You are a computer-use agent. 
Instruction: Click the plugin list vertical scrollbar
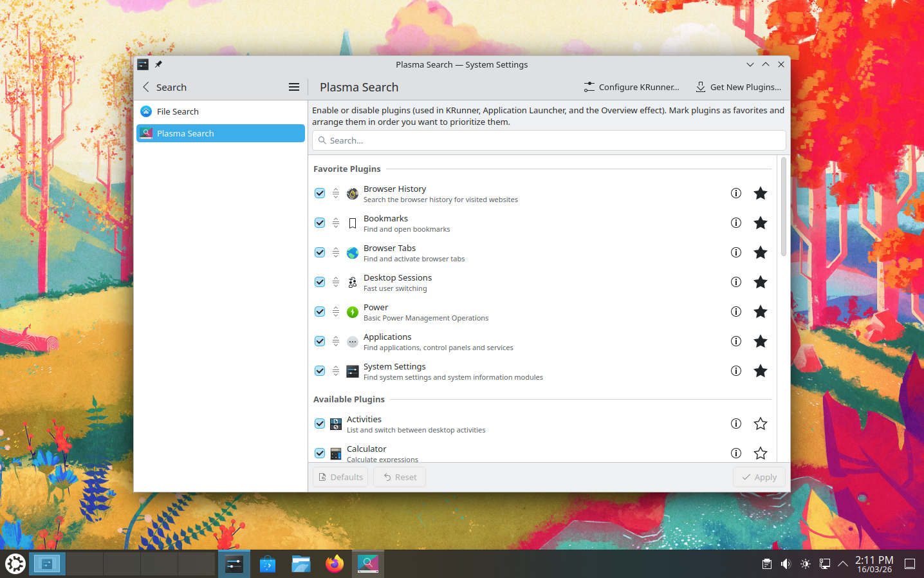(783, 207)
